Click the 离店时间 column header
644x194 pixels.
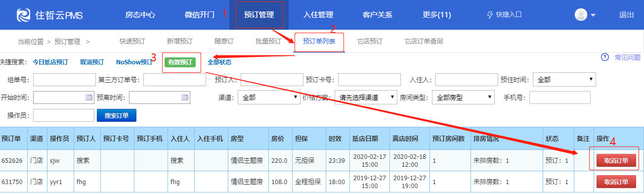click(x=405, y=139)
